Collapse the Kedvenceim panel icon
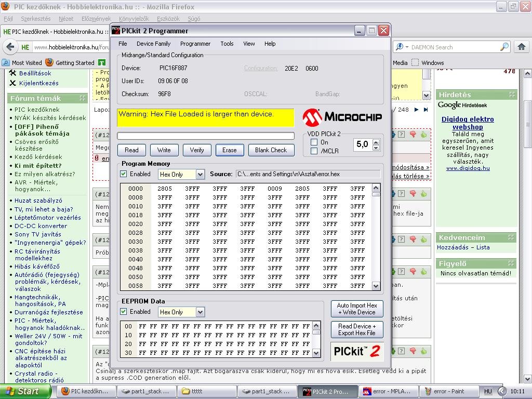Screen dimensions: 532x399 click(511, 237)
